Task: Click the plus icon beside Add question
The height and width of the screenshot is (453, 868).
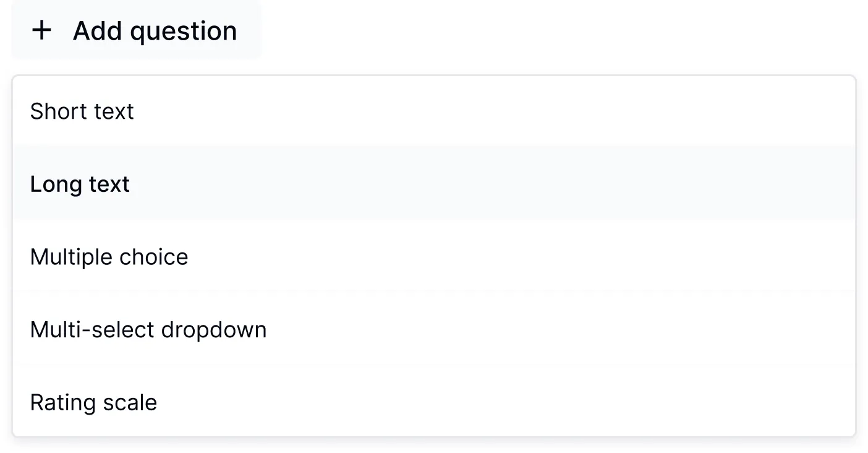Action: [41, 30]
